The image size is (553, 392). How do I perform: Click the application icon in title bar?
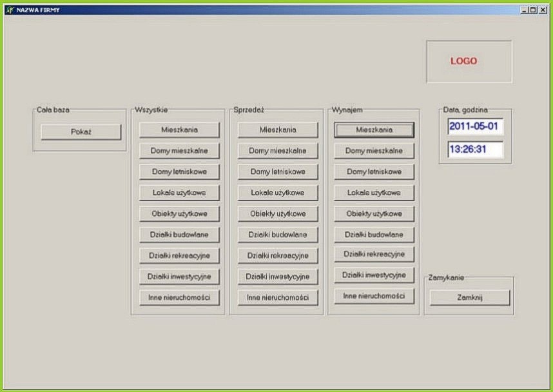pyautogui.click(x=10, y=10)
